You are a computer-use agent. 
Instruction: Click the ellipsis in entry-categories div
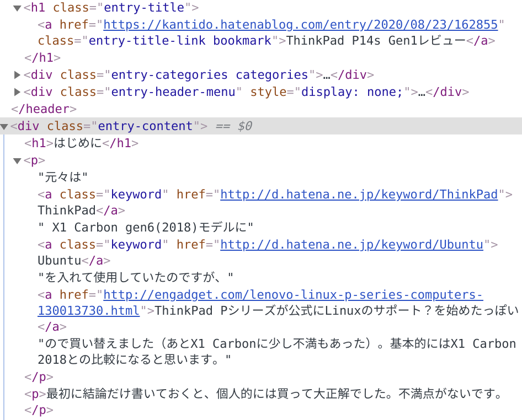tap(327, 75)
